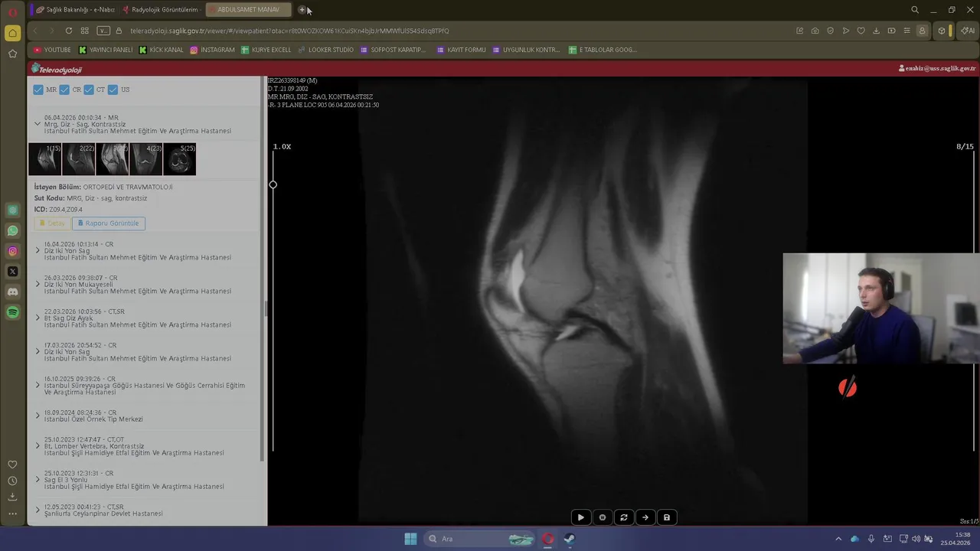Open KİCK KANAL bookmark
The height and width of the screenshot is (551, 980).
point(161,50)
